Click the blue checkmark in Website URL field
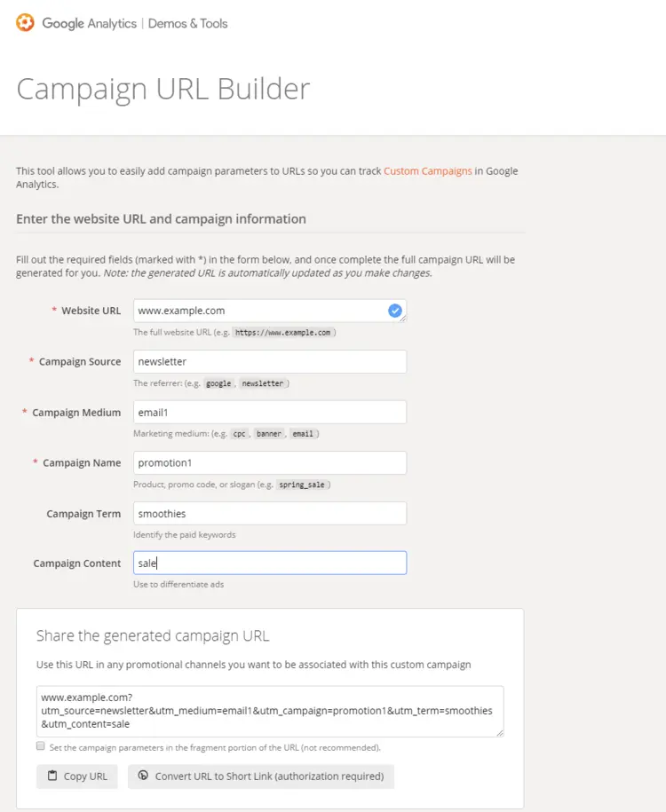The width and height of the screenshot is (666, 812). coord(394,311)
